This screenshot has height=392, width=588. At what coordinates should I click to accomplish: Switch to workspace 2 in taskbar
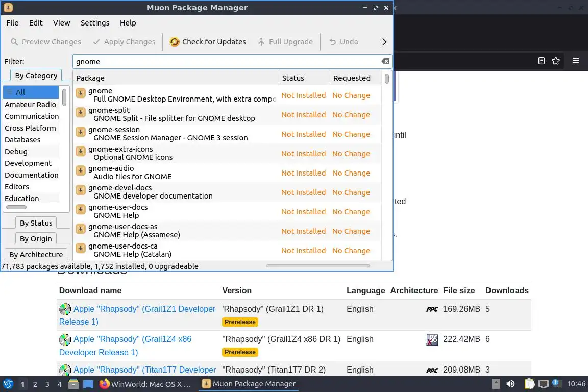pyautogui.click(x=35, y=384)
